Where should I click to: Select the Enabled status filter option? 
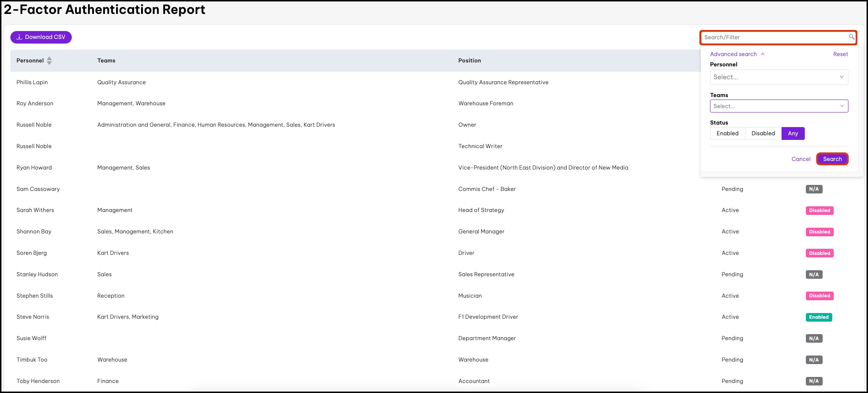click(727, 133)
